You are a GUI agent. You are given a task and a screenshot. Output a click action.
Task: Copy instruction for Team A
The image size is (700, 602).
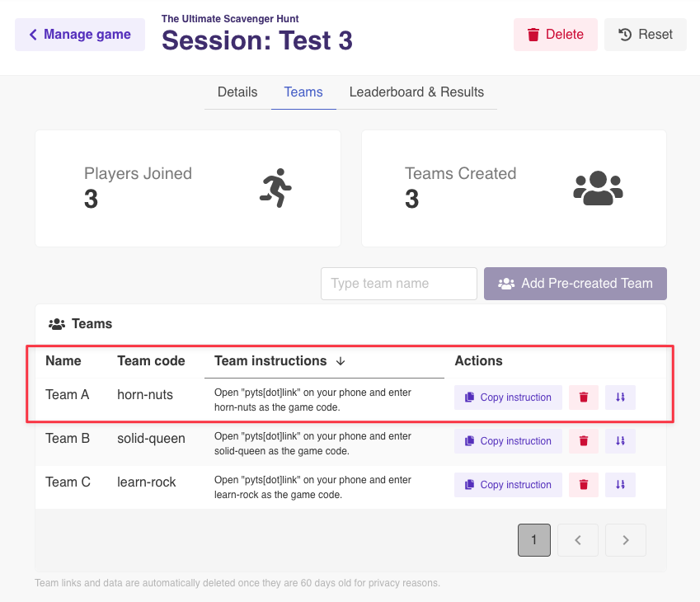click(x=507, y=397)
